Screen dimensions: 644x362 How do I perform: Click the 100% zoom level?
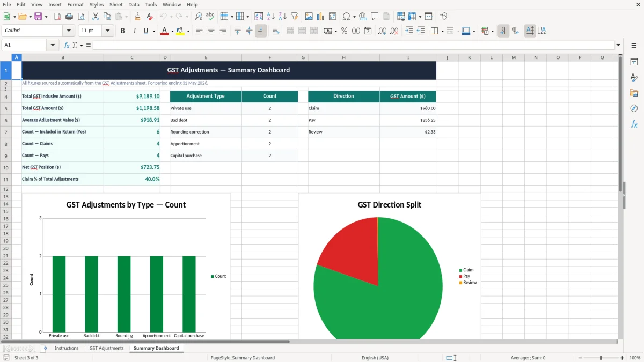point(635,358)
